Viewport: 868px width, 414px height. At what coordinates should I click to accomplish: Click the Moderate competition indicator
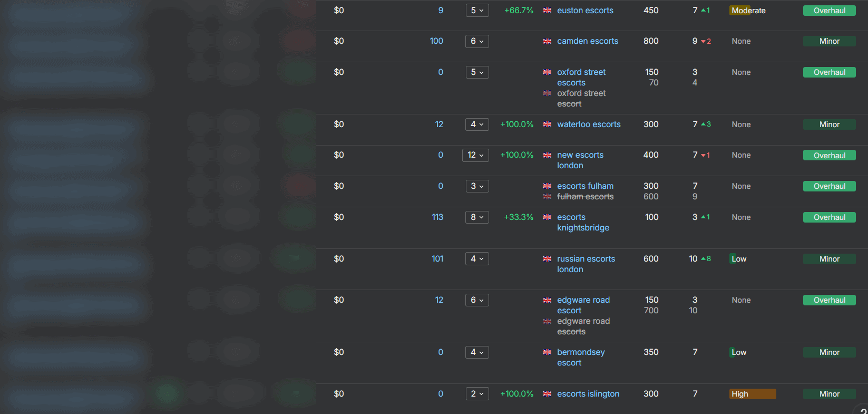pos(748,11)
